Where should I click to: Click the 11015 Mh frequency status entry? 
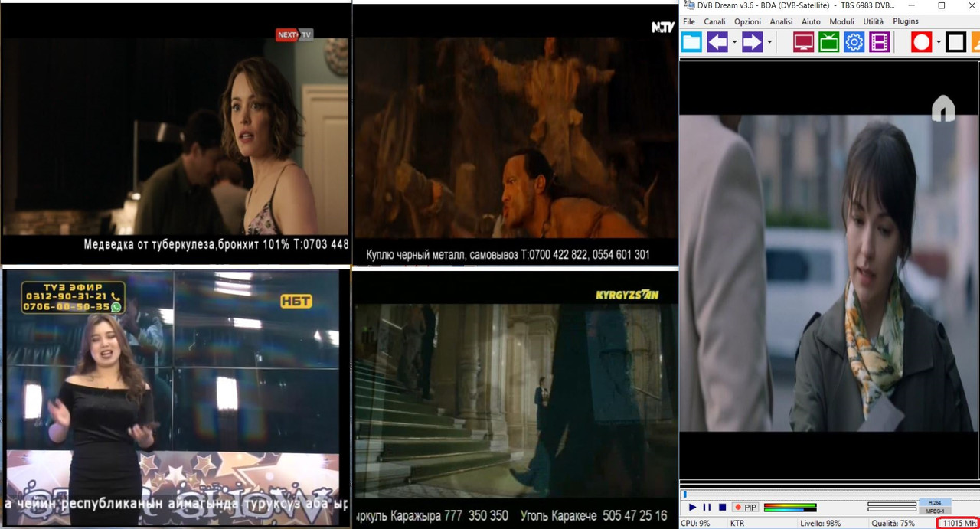(959, 524)
